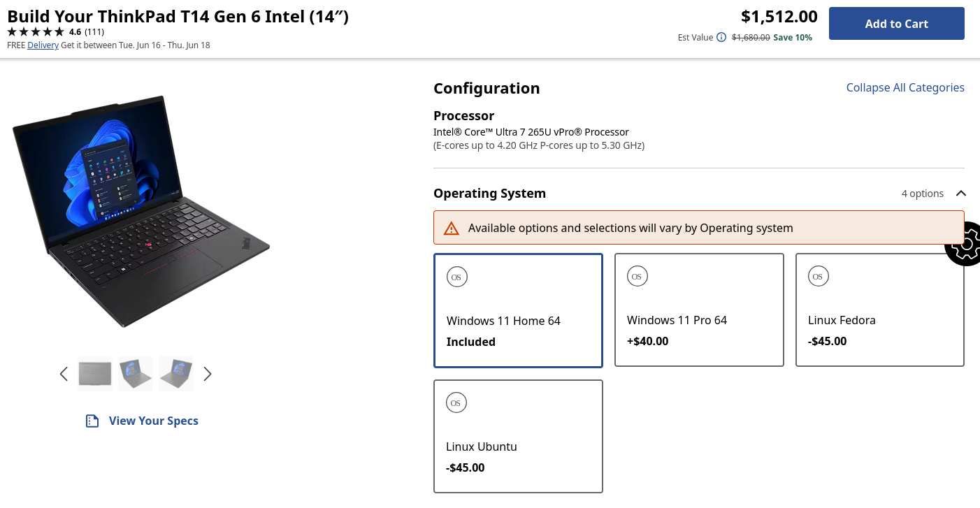Choose Windows 11 Home 64 option
This screenshot has height=508, width=980.
pyautogui.click(x=518, y=310)
